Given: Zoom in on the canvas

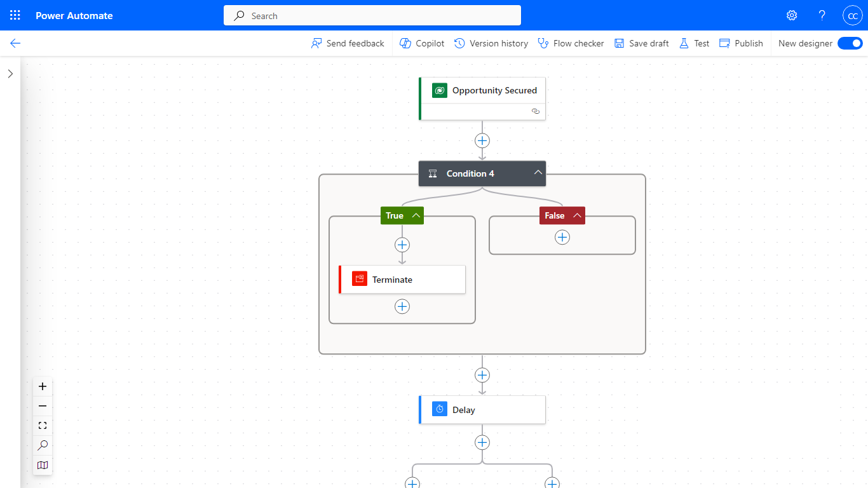Looking at the screenshot, I should click(43, 386).
